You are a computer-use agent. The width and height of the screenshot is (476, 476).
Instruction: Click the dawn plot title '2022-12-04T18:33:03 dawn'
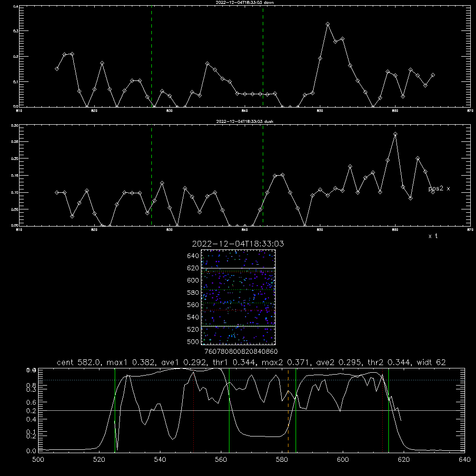click(x=245, y=2)
